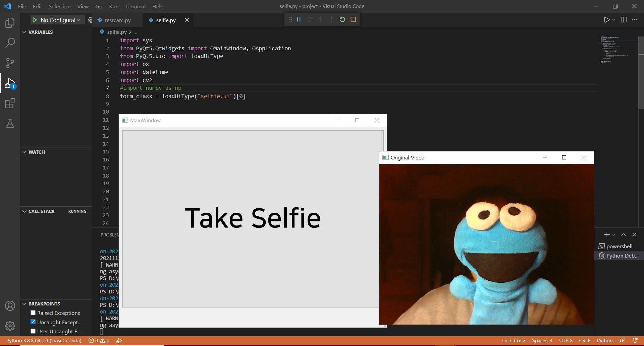The width and height of the screenshot is (644, 346).
Task: Open the Testing flask view
Action: [x=10, y=123]
